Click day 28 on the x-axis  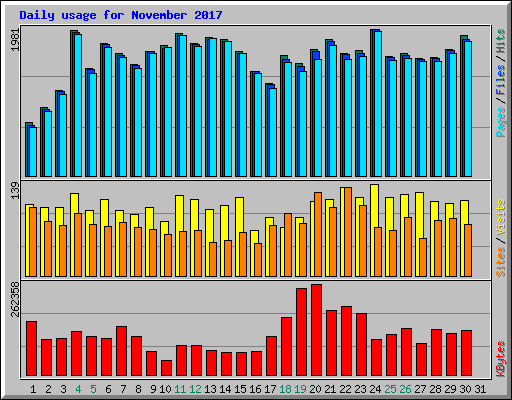435,389
